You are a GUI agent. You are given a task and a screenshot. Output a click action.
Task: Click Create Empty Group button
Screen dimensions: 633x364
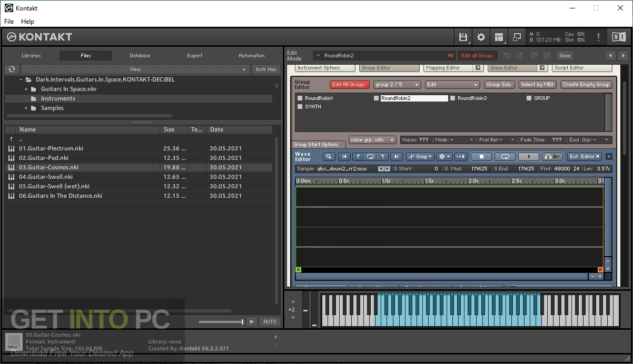[x=586, y=85]
